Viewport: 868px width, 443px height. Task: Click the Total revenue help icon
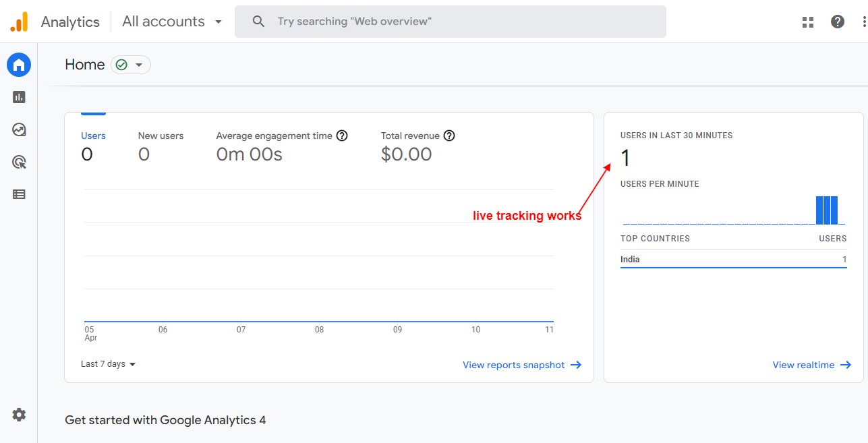click(x=449, y=136)
